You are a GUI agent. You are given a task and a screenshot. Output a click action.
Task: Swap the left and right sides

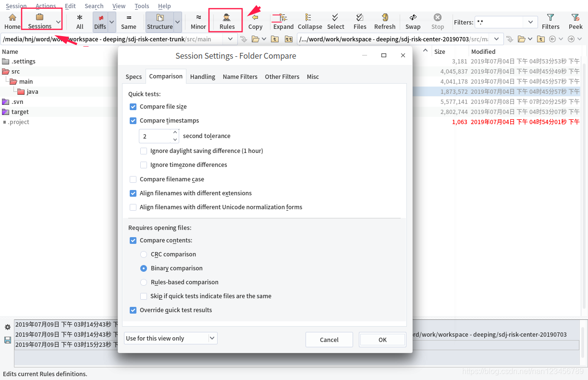tap(413, 17)
